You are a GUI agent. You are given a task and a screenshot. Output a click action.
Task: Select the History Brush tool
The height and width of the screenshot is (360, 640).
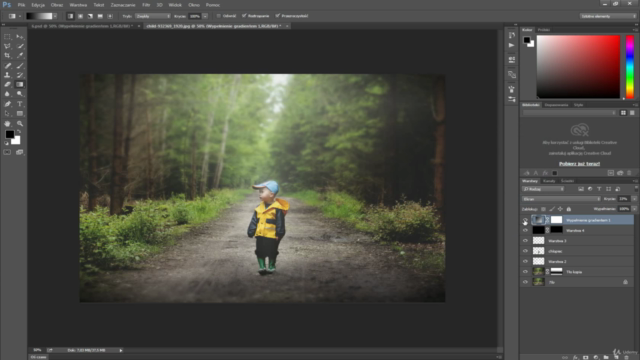[20, 75]
